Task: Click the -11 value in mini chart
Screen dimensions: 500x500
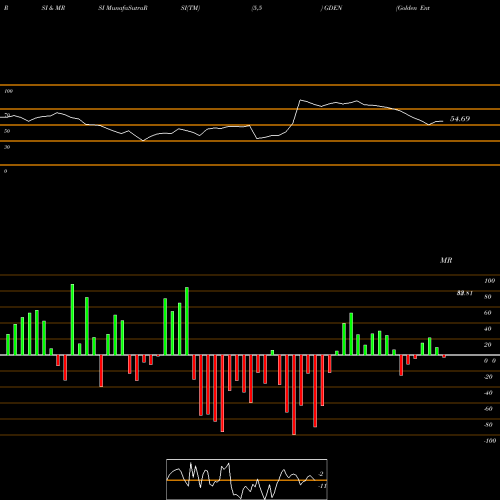Action: click(322, 486)
